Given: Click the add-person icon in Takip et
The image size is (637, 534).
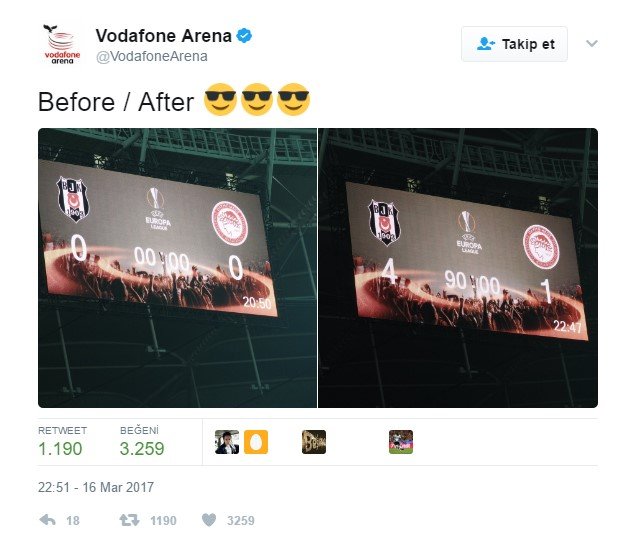Looking at the screenshot, I should [485, 44].
